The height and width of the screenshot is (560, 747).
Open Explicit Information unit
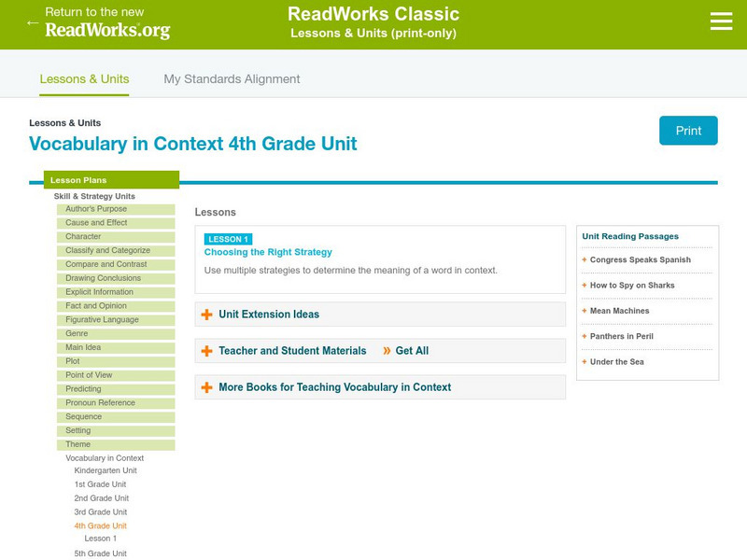[116, 292]
